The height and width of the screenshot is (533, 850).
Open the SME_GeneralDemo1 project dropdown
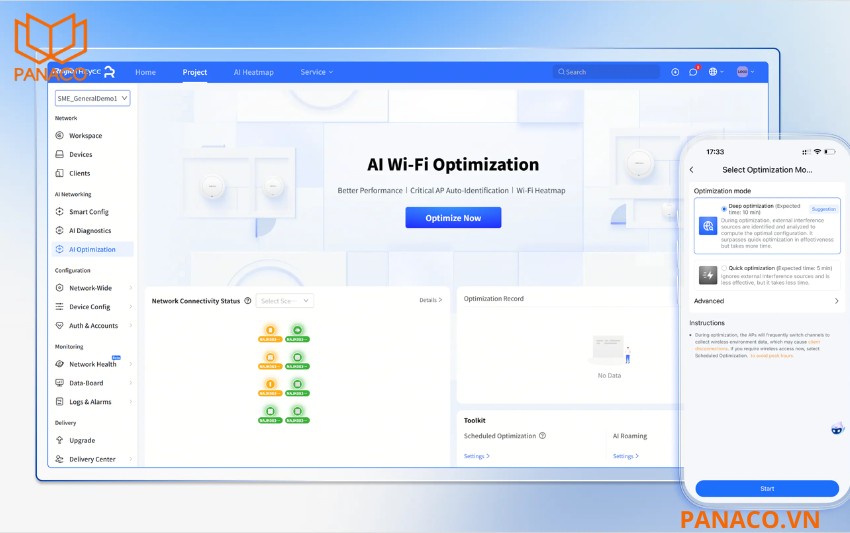(93, 98)
